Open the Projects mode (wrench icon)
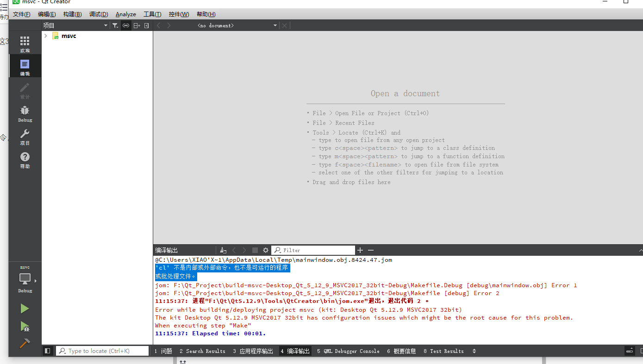Screen dimensions: 643x364 (x=25, y=136)
